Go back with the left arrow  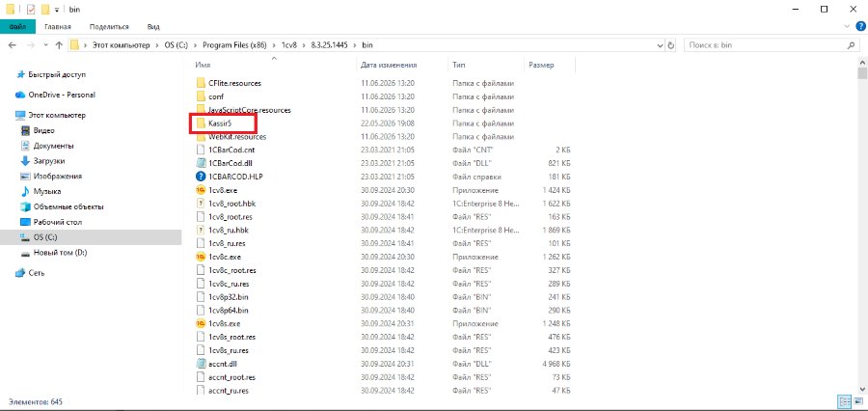(x=13, y=45)
